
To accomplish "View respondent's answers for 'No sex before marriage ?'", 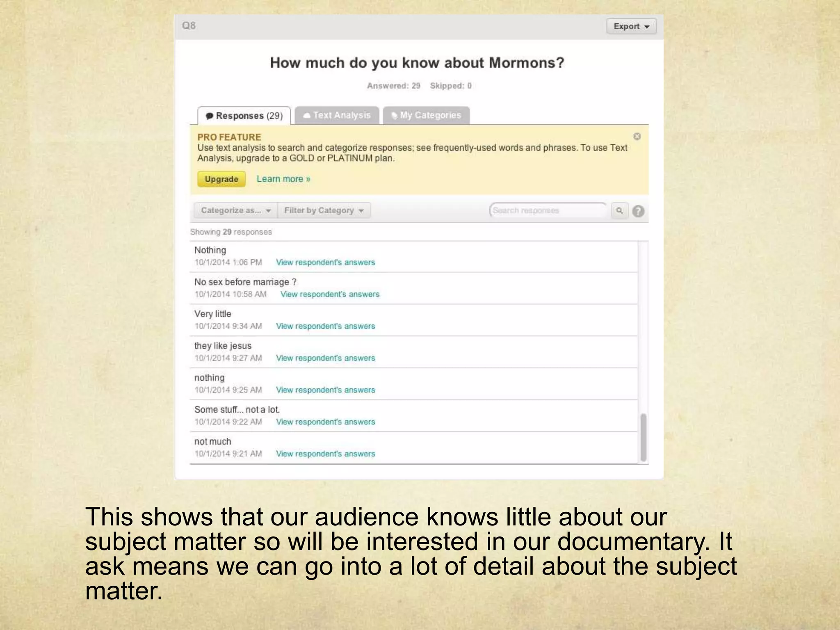I will [x=330, y=294].
